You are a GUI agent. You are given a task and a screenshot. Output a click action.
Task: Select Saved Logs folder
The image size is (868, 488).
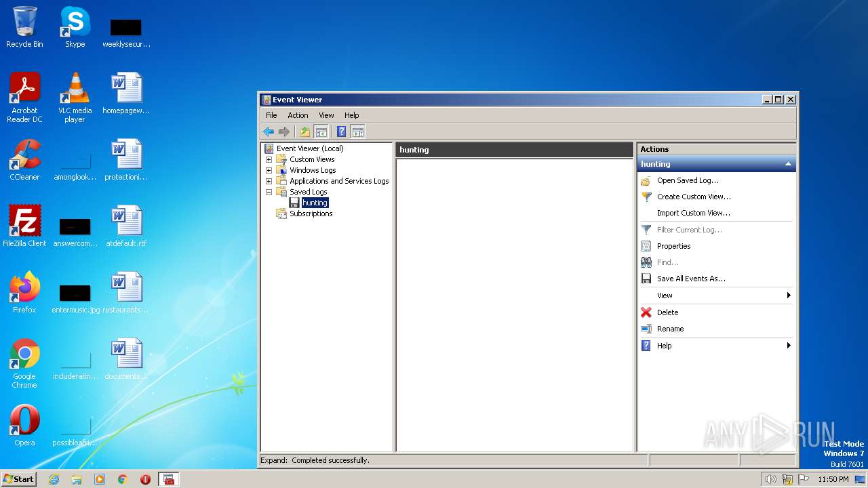coord(309,192)
